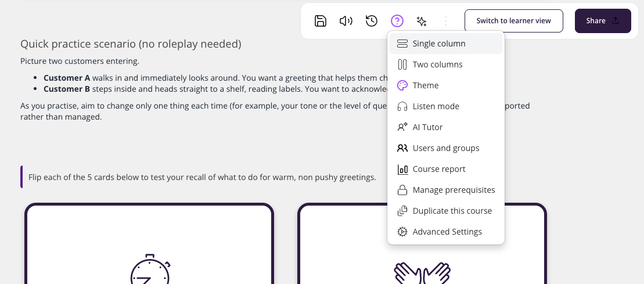644x284 pixels.
Task: Click the Listen mode headphones icon
Action: pos(402,106)
